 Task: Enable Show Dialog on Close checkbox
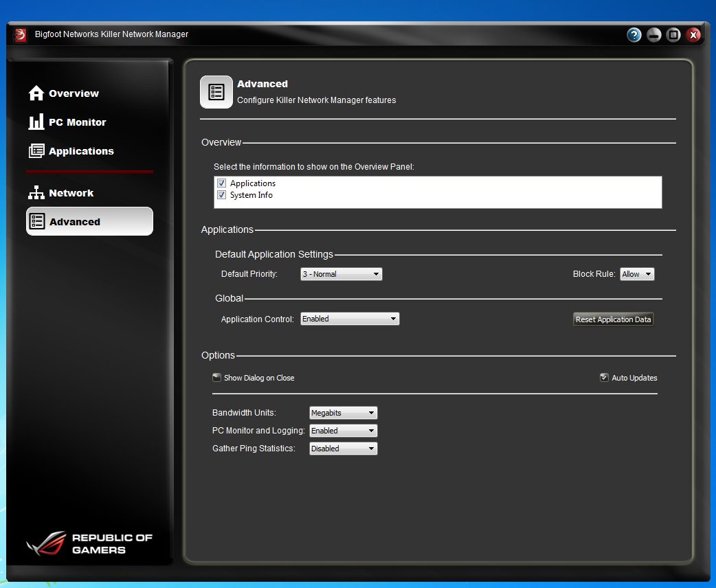tap(217, 378)
